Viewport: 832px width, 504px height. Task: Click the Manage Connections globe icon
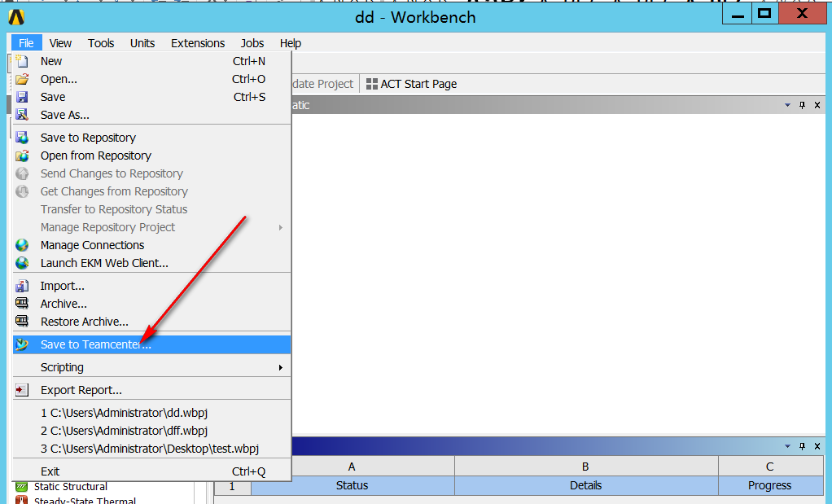pyautogui.click(x=23, y=245)
